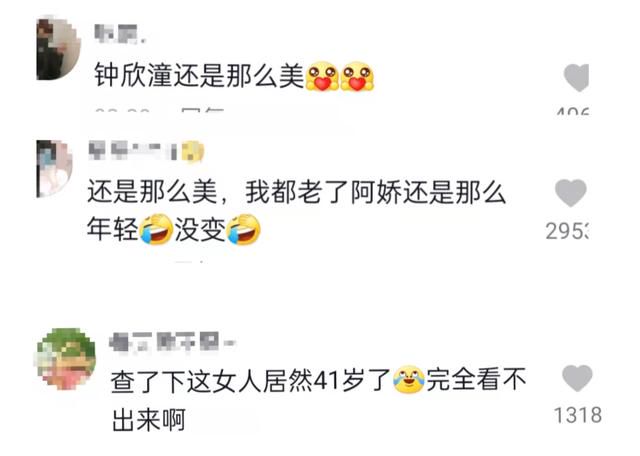Select the comment '我都老了阿娇还是那么年轻'
The height and width of the screenshot is (456, 640).
(297, 210)
